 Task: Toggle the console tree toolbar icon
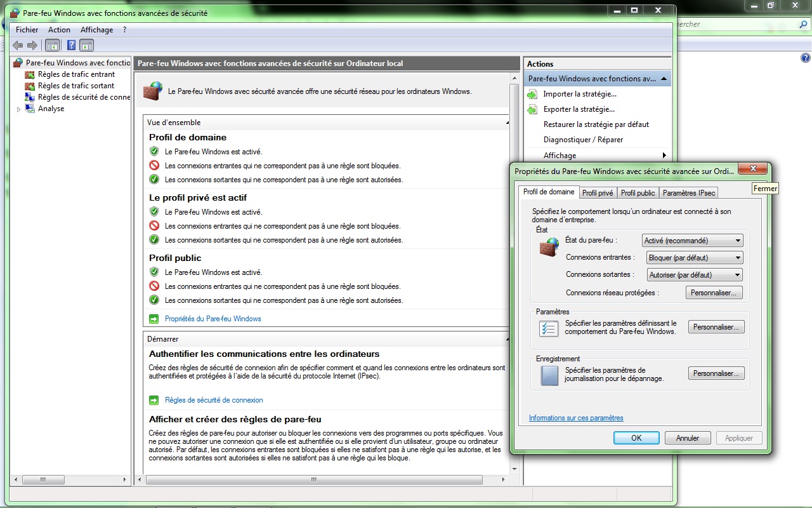(53, 45)
